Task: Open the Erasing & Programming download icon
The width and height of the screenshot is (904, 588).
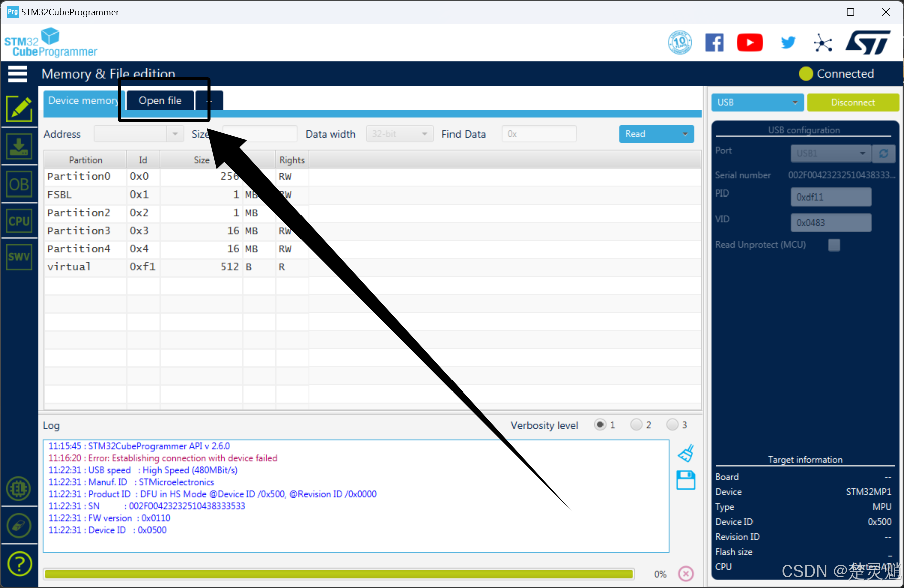Action: click(x=19, y=146)
